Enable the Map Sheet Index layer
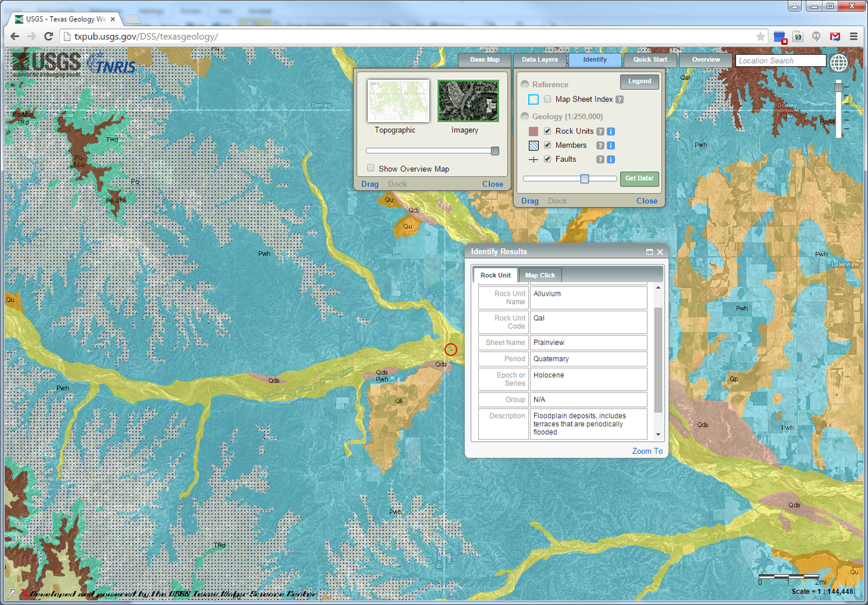Screen dimensions: 868x605 [x=548, y=99]
